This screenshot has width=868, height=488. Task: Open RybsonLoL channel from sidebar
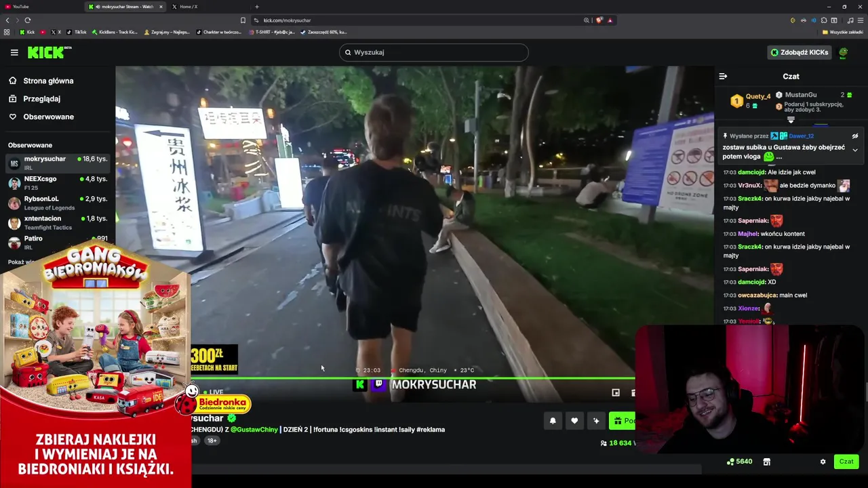point(58,203)
